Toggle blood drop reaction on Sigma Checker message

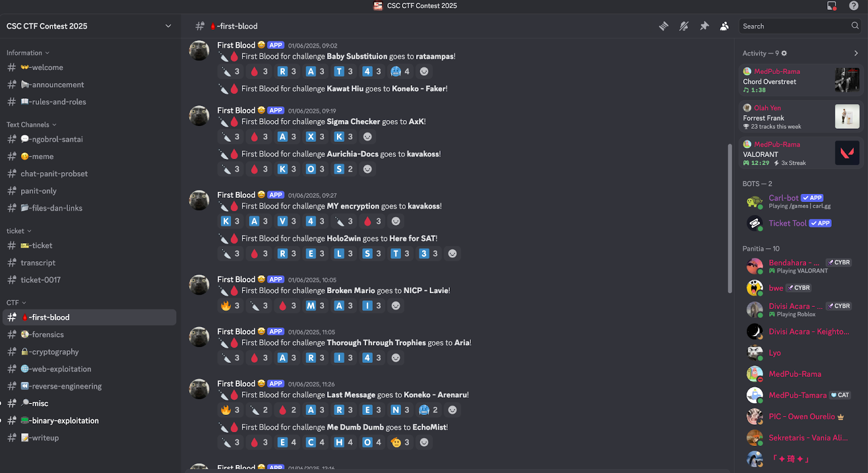coord(259,137)
